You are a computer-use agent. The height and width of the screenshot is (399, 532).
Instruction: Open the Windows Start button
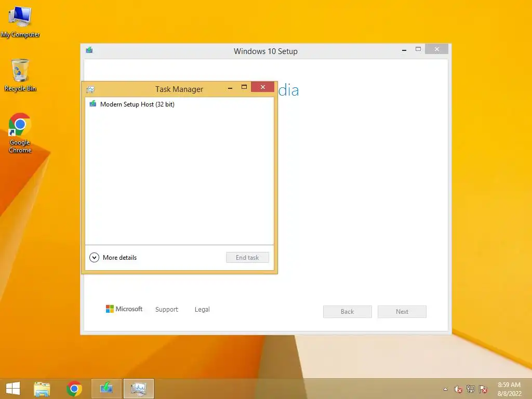(13, 389)
